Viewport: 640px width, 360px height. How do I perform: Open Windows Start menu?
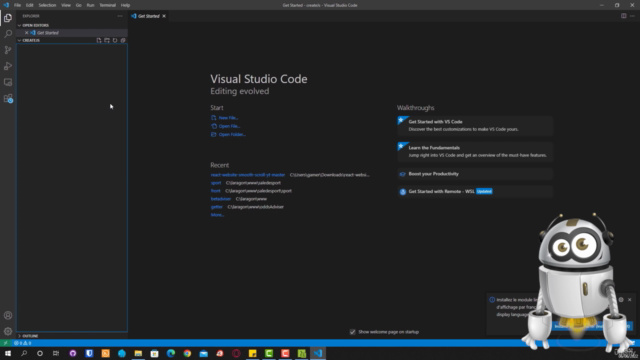pyautogui.click(x=8, y=353)
